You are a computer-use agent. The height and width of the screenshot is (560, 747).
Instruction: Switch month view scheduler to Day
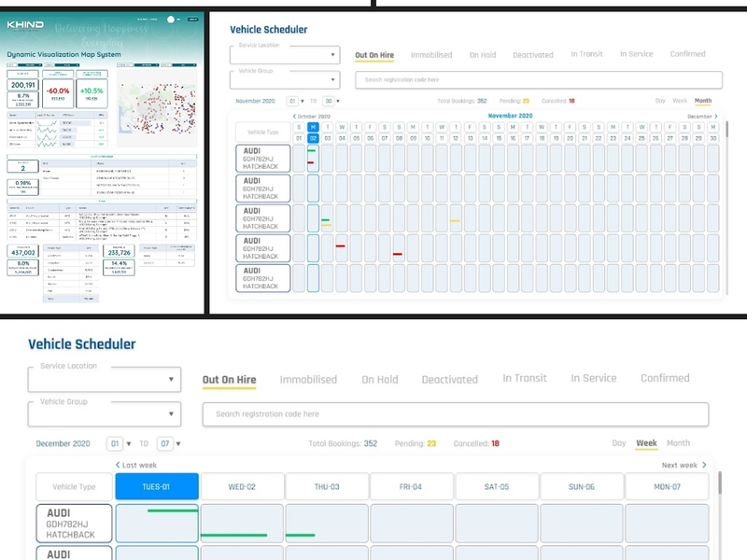660,101
